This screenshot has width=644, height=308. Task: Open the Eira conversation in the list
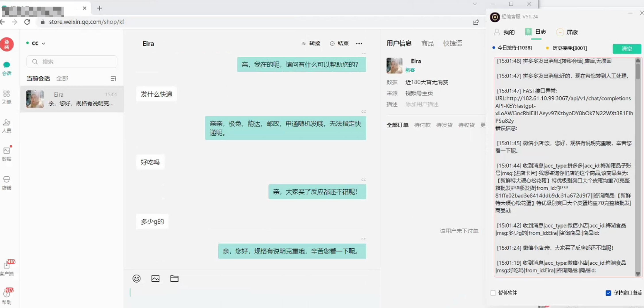pos(72,99)
